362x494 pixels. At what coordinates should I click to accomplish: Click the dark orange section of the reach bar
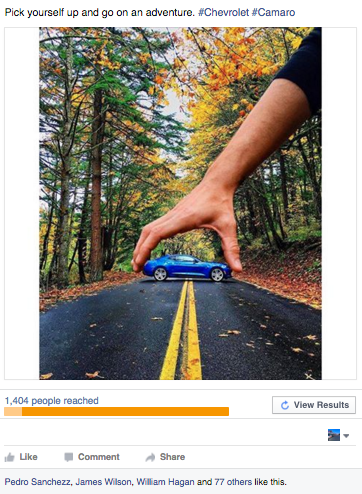[125, 411]
